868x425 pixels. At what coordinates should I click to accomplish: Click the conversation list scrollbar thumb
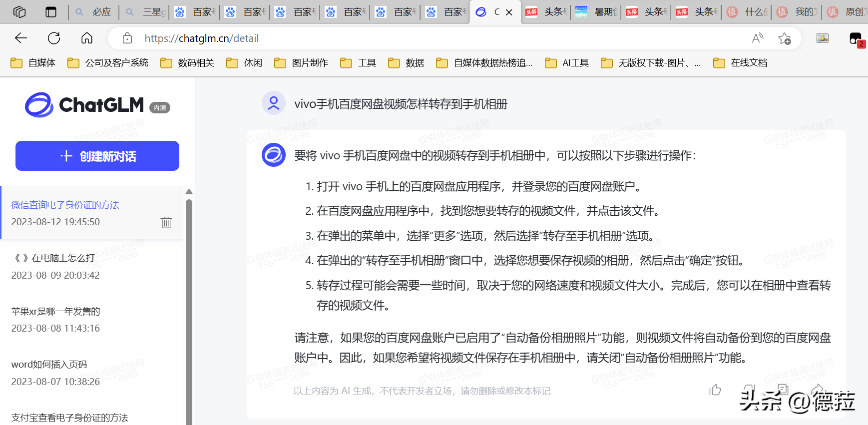[x=189, y=312]
